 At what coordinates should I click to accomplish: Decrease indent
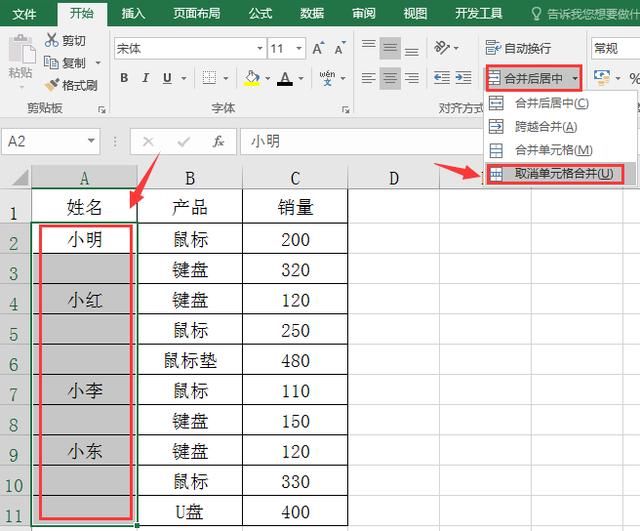tap(442, 78)
